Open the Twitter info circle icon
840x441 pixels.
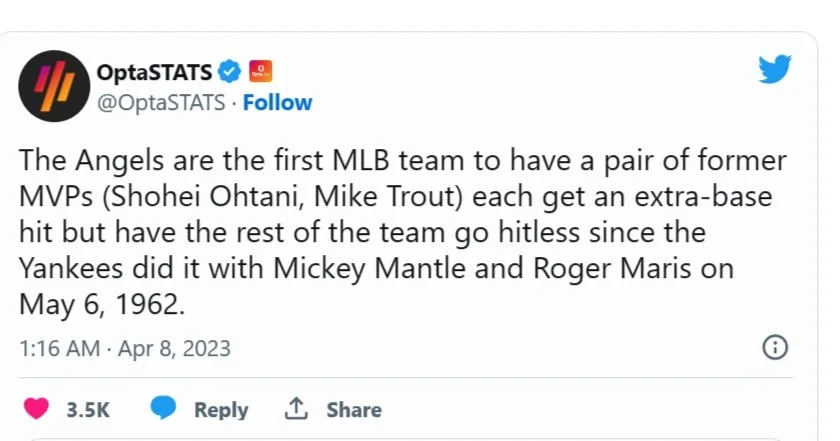[774, 348]
